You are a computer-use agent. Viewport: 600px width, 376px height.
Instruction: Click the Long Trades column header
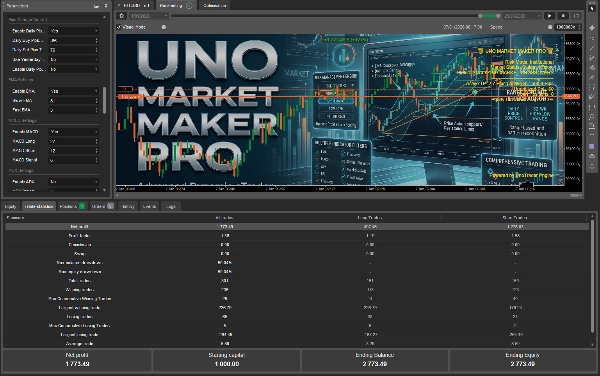pyautogui.click(x=370, y=218)
